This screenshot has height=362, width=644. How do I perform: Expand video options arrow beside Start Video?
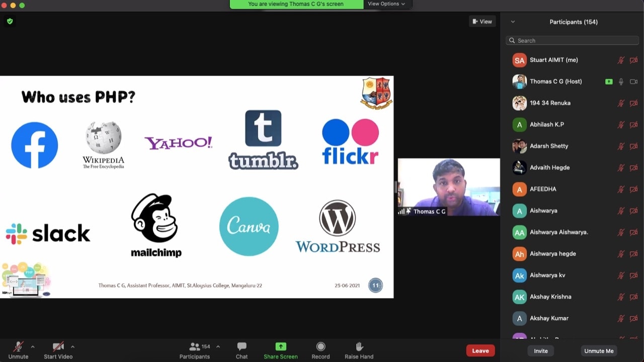(72, 346)
